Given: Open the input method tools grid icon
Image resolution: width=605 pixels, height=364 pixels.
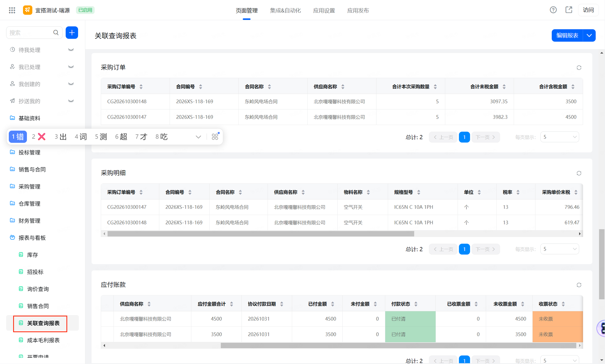Looking at the screenshot, I should click(x=215, y=137).
